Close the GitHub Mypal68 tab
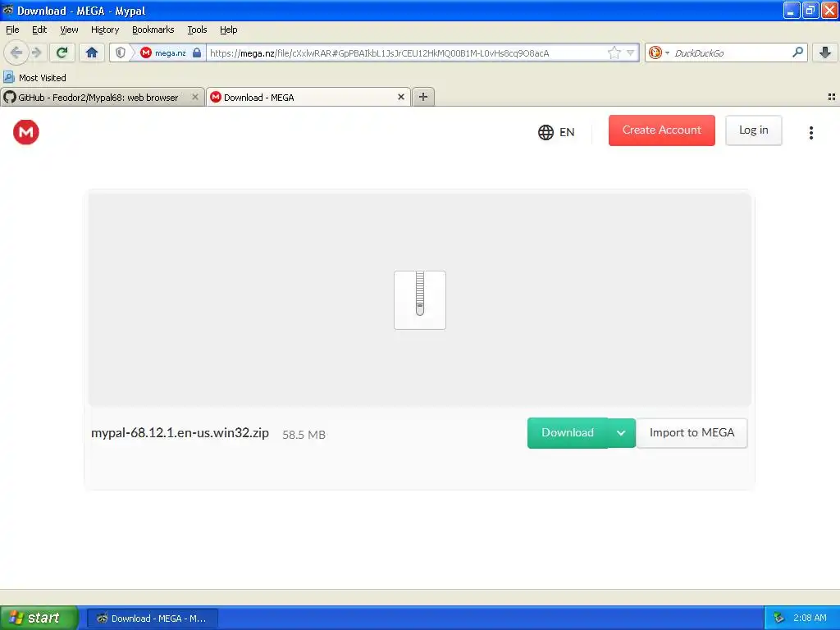Viewport: 840px width, 630px height. click(x=195, y=97)
